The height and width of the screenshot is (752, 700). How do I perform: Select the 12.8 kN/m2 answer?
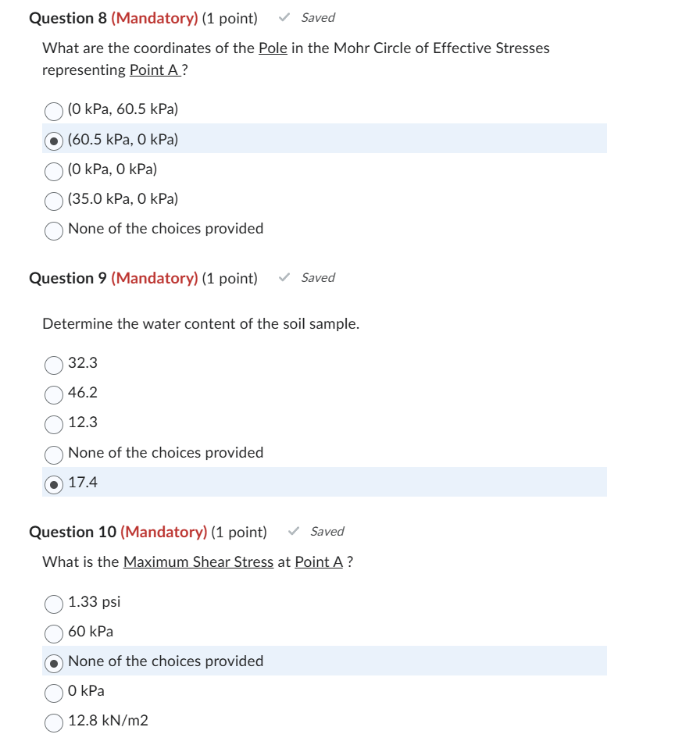(53, 722)
